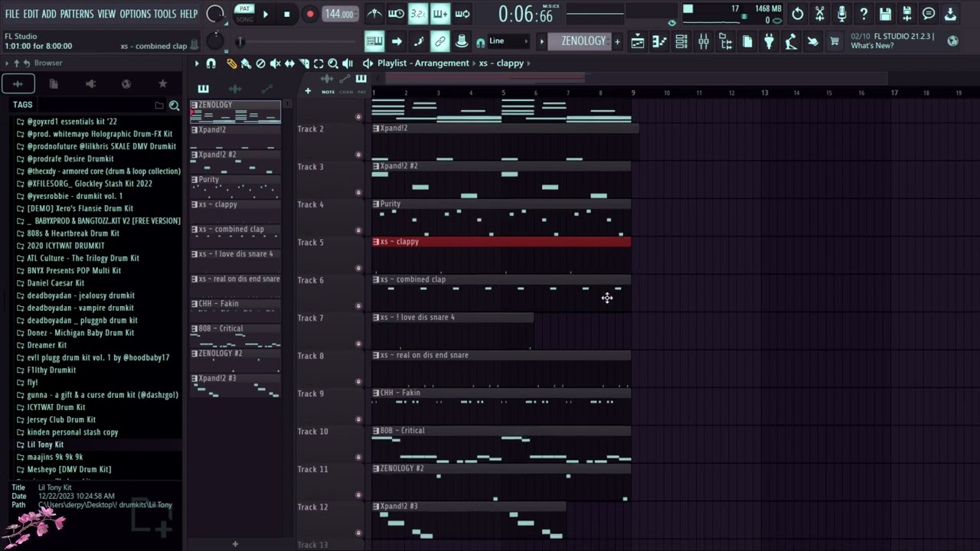
Task: Open the FILE menu
Action: pyautogui.click(x=12, y=14)
